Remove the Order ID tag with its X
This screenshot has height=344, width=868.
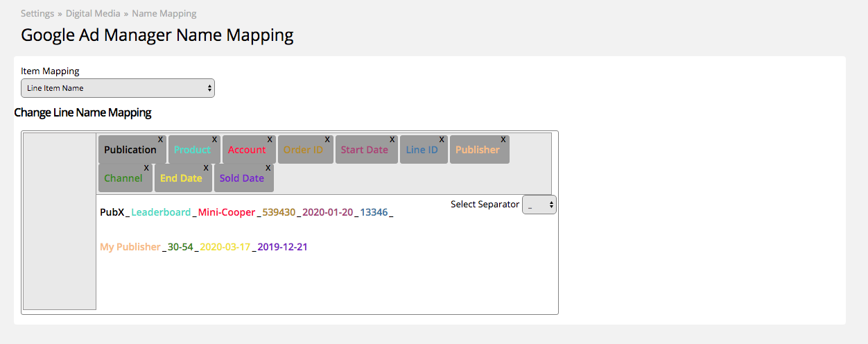[x=329, y=139]
